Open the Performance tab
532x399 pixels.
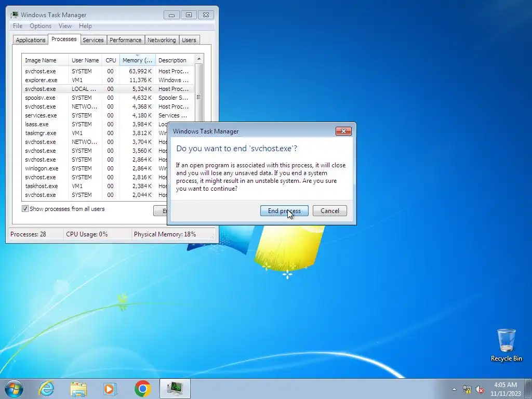(x=126, y=40)
